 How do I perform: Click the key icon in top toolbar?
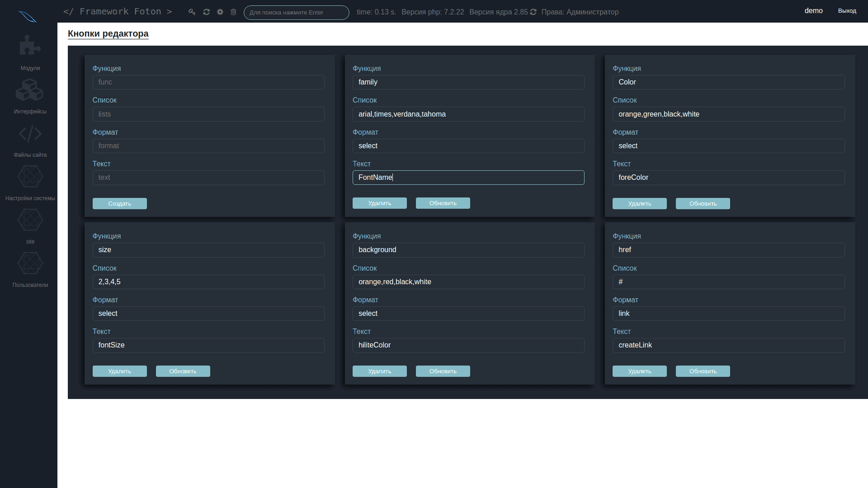click(x=192, y=12)
